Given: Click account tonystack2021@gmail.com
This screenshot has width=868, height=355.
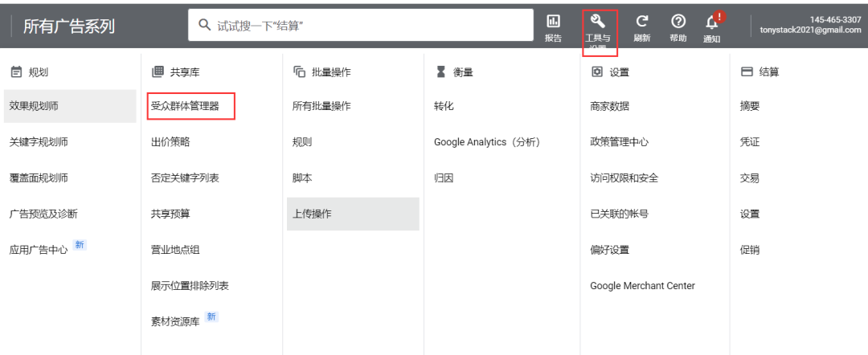Looking at the screenshot, I should click(810, 31).
